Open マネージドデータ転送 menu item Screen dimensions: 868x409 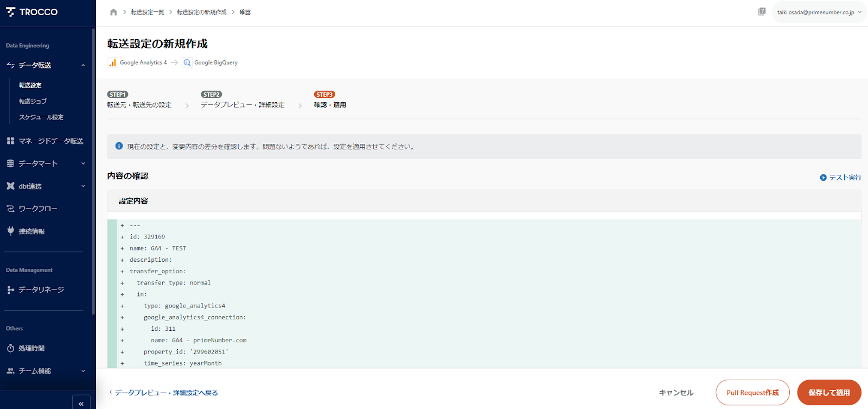coord(51,141)
